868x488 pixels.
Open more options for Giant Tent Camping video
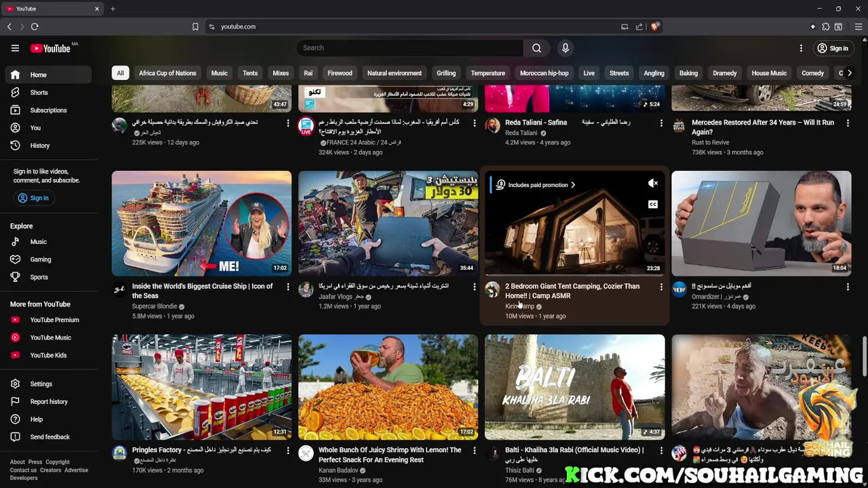click(x=661, y=287)
